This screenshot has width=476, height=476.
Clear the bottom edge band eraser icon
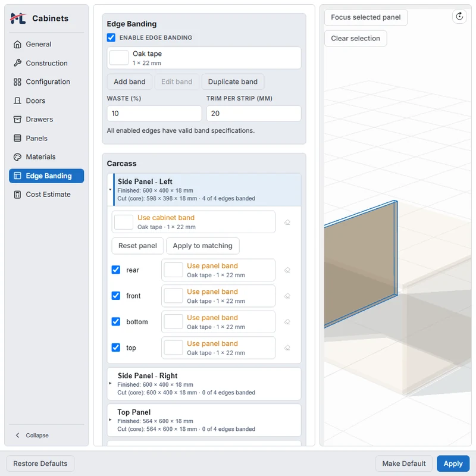click(287, 322)
